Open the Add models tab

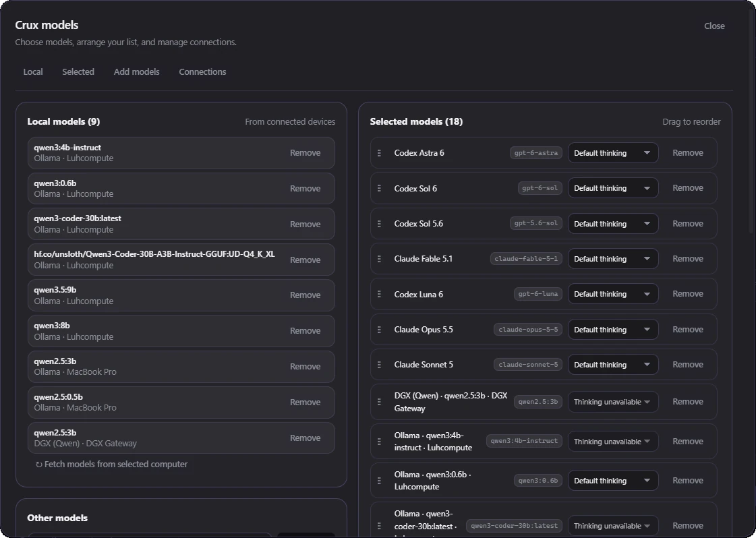point(136,72)
